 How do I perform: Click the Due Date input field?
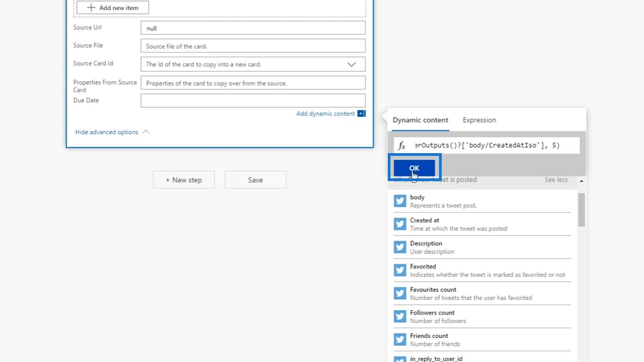click(253, 101)
